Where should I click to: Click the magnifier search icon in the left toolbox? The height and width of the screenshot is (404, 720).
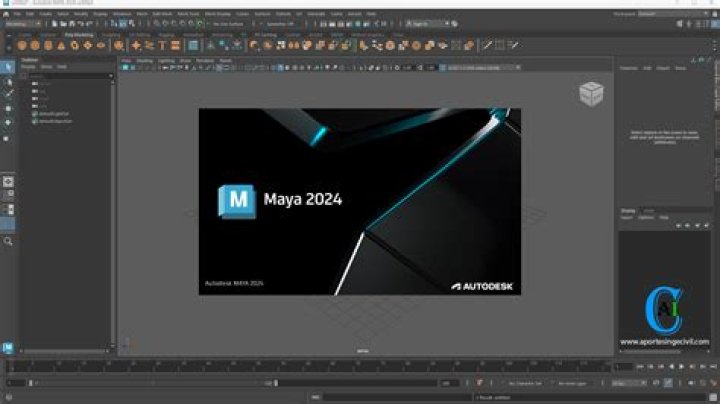pyautogui.click(x=8, y=241)
